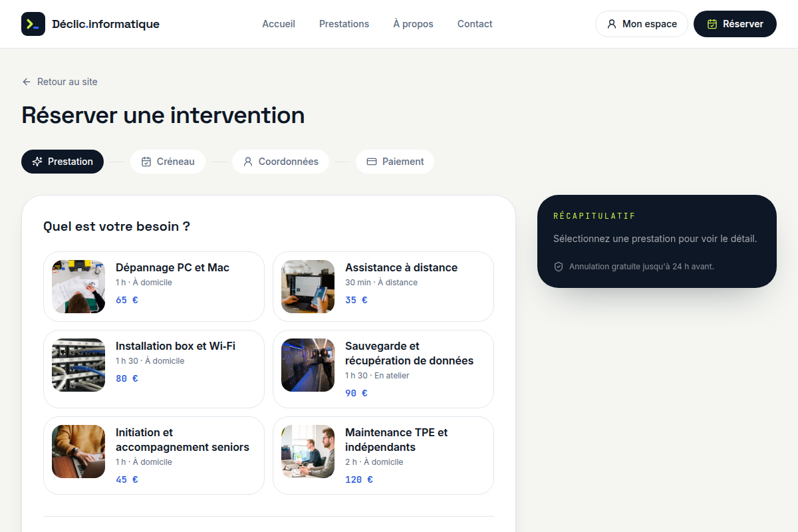This screenshot has width=798, height=532.
Task: Click the sparkle icon in Prestation step
Action: click(x=37, y=162)
